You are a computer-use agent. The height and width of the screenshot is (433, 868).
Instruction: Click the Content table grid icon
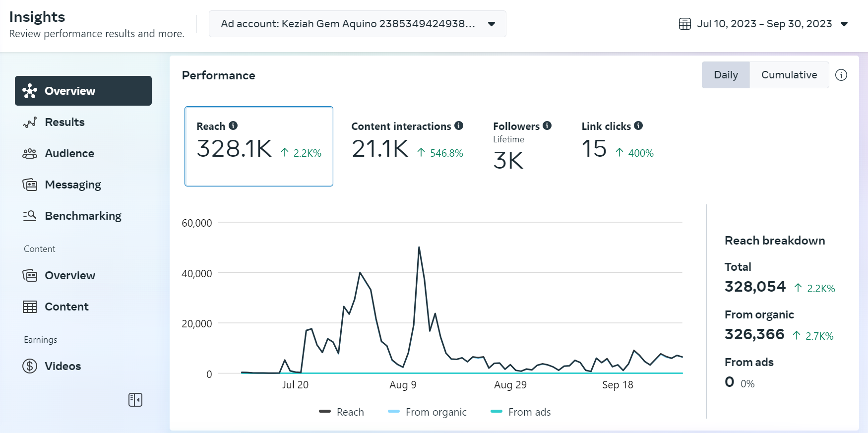[30, 307]
